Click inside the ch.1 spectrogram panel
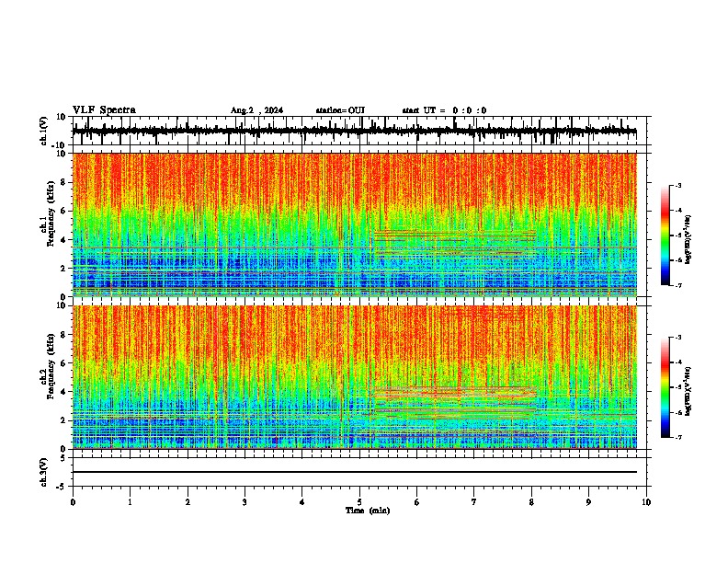The height and width of the screenshot is (563, 728). point(355,224)
